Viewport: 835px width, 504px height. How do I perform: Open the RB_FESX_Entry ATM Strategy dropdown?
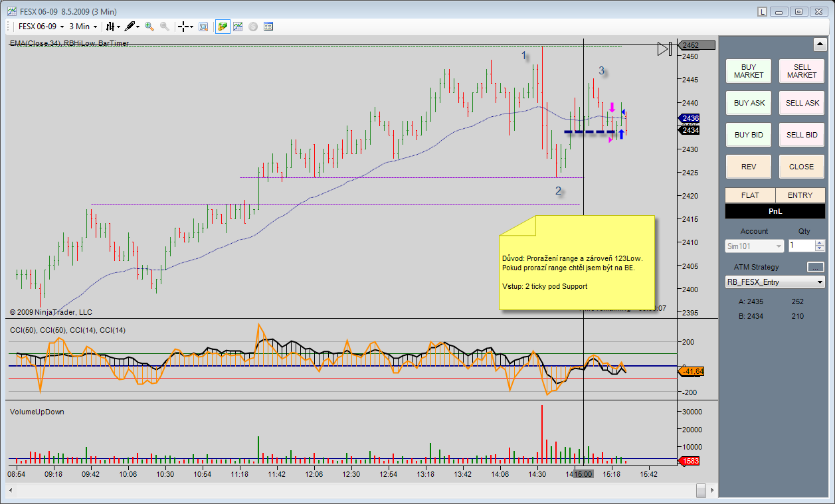[x=775, y=282]
